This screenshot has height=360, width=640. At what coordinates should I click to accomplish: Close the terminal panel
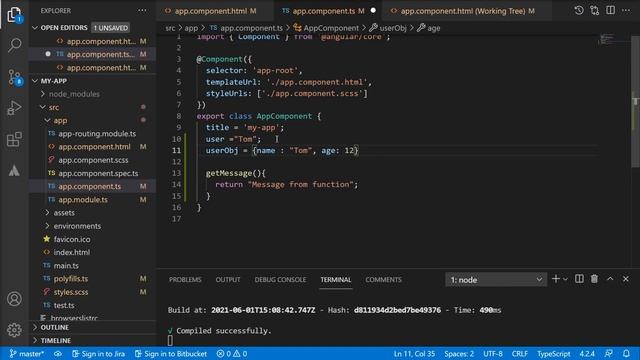(x=626, y=279)
